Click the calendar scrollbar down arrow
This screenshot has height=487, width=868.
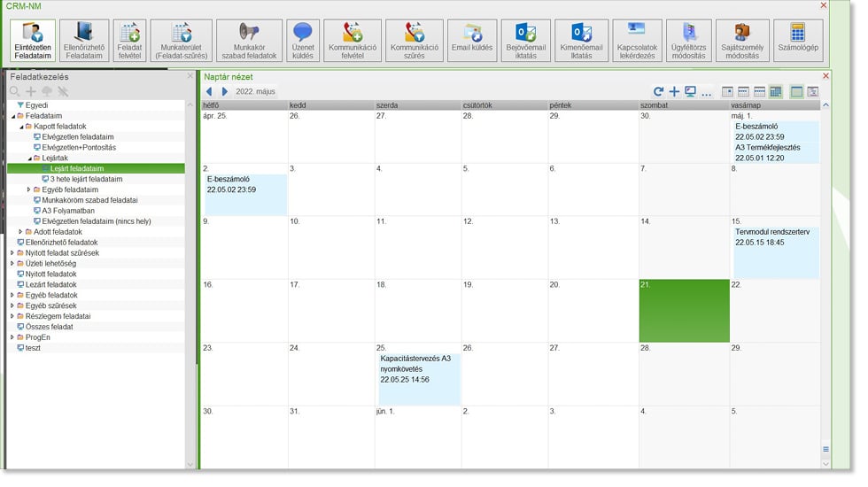click(x=825, y=464)
